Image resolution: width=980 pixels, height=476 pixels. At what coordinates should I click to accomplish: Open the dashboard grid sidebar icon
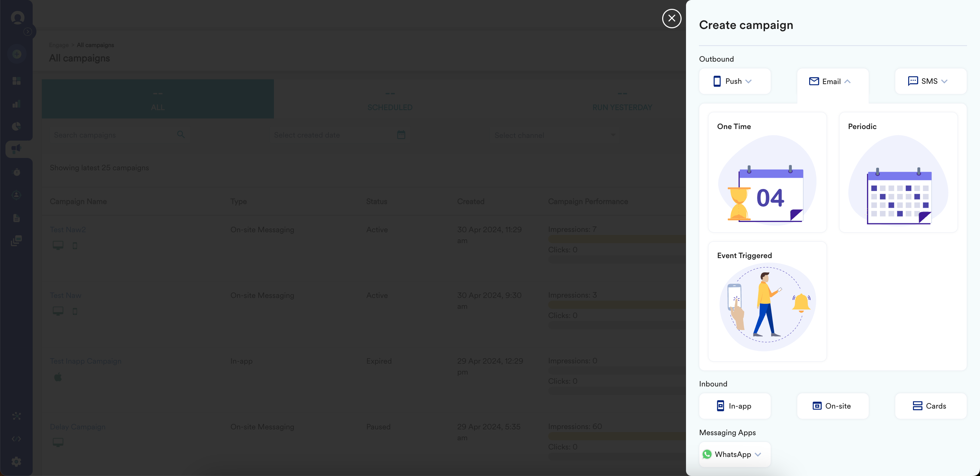coord(16,81)
